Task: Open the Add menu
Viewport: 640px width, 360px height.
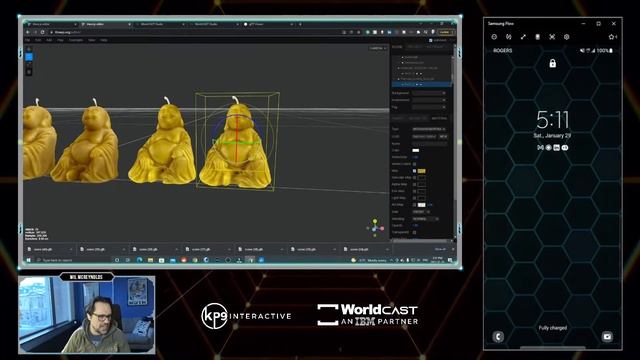Action: pyautogui.click(x=49, y=40)
